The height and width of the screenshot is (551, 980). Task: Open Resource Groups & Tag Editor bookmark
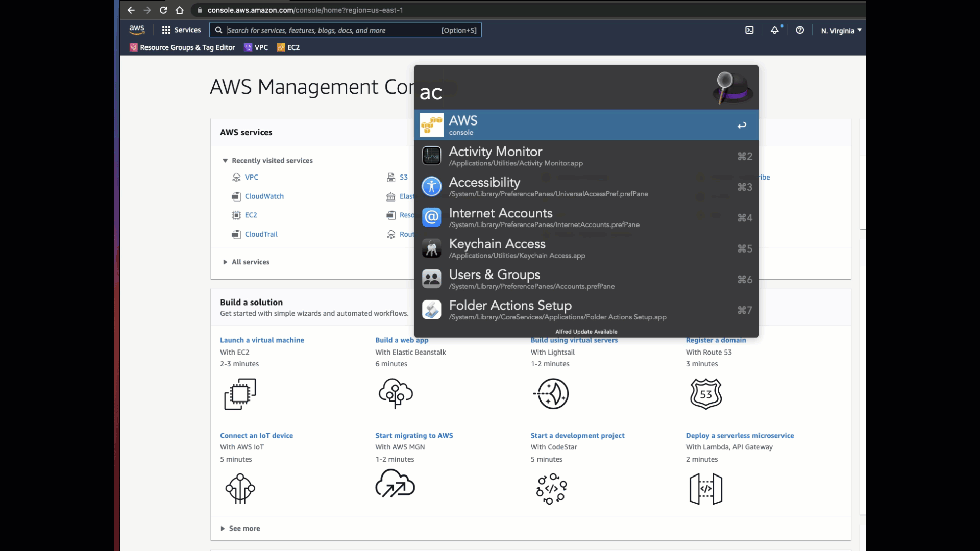(182, 47)
